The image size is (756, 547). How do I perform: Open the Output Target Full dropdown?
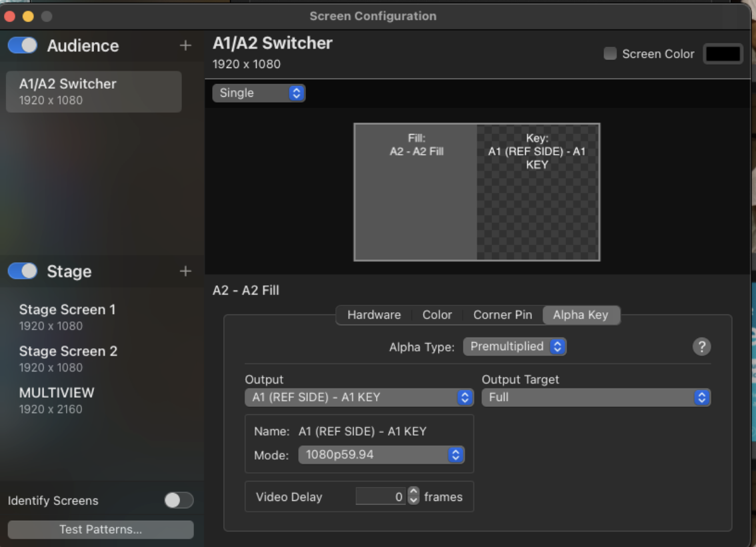click(596, 397)
